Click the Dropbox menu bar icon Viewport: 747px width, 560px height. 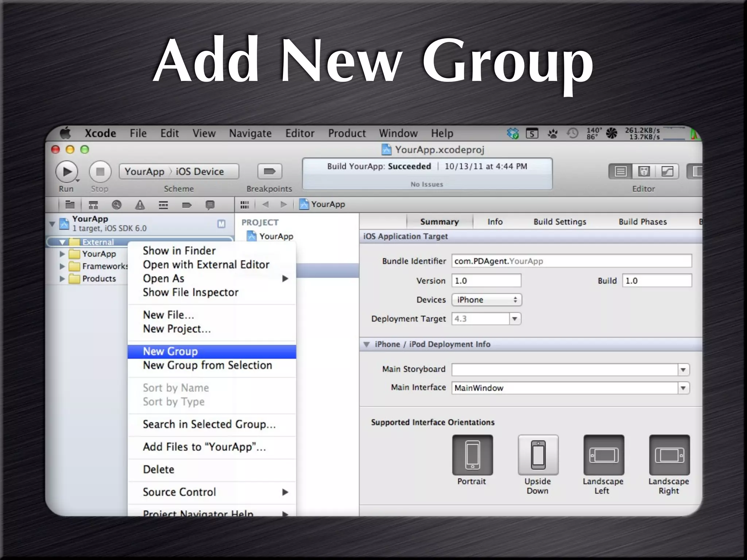point(512,133)
